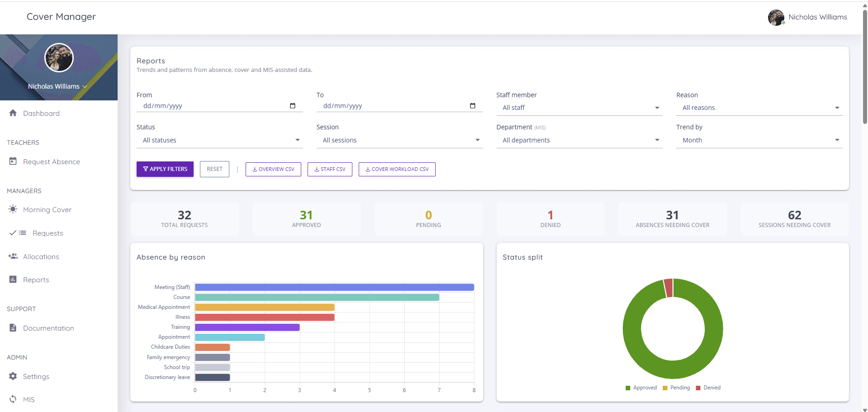
Task: Click the 31 Approved stat card
Action: click(x=307, y=219)
